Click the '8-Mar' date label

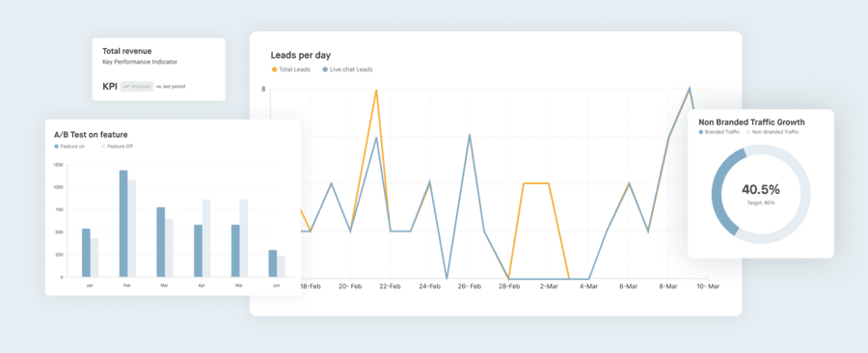coord(668,286)
